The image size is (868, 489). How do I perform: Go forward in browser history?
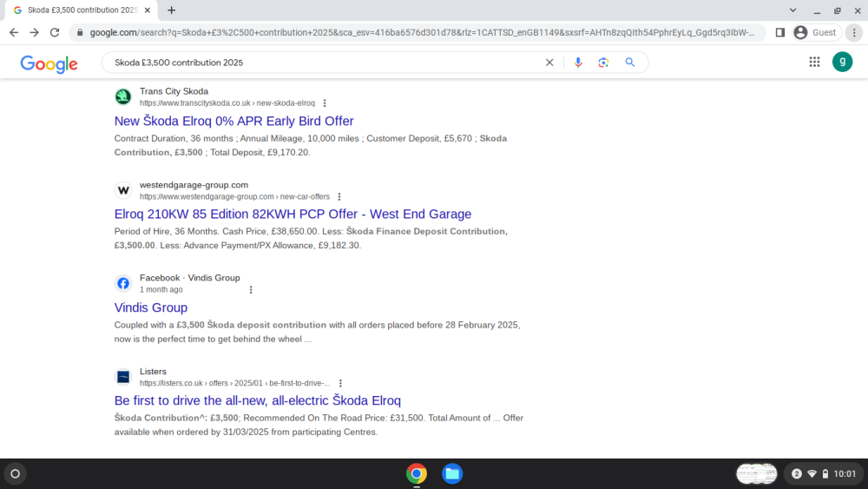point(35,33)
